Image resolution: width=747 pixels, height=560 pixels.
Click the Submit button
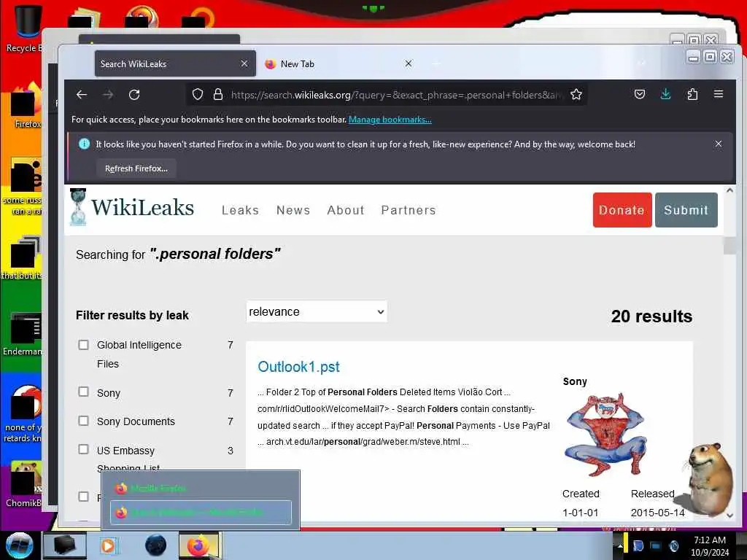pos(686,210)
